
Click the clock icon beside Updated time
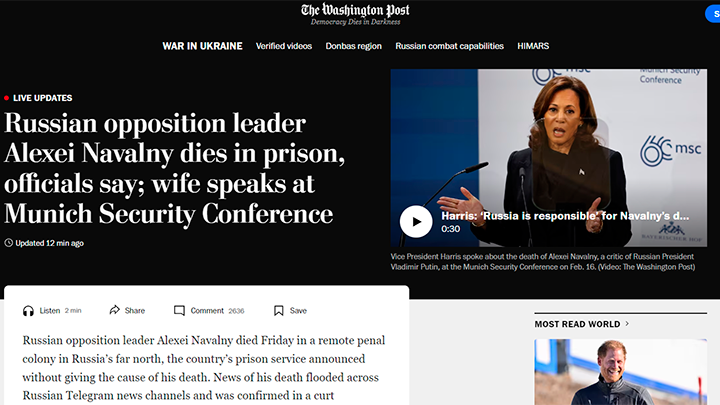click(8, 243)
